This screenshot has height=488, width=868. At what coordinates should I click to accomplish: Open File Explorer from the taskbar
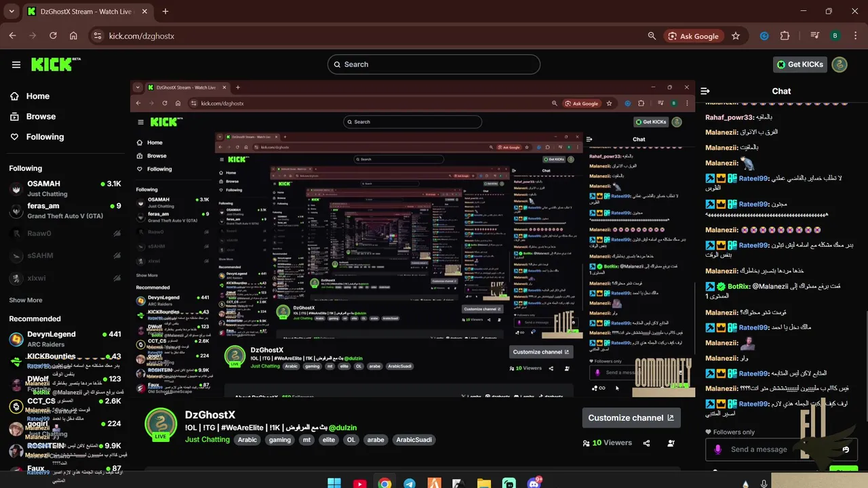[484, 483]
